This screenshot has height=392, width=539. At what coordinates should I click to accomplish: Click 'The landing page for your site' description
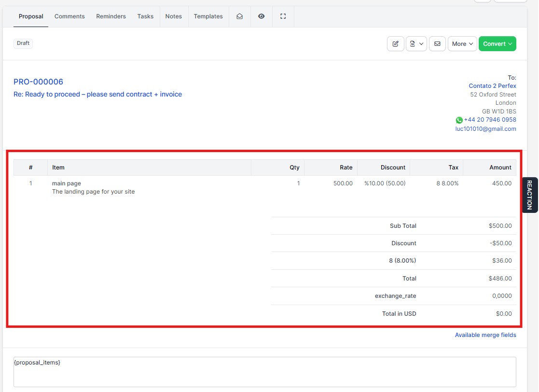point(93,192)
